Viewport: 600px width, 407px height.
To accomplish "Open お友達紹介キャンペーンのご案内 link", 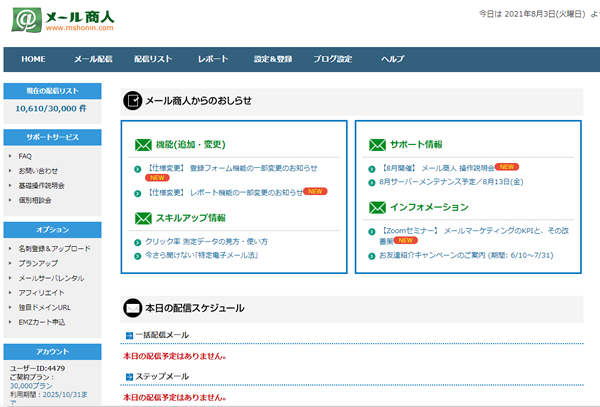I will coord(466,256).
